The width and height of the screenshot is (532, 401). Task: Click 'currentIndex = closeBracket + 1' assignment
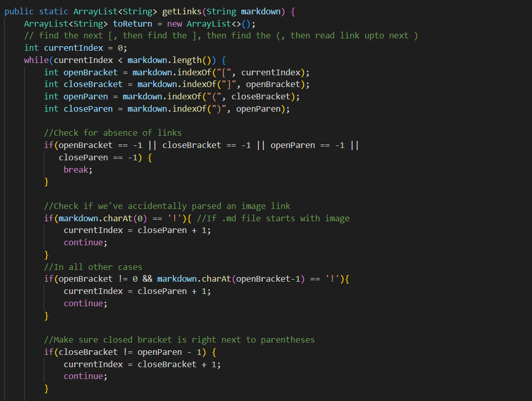click(142, 364)
